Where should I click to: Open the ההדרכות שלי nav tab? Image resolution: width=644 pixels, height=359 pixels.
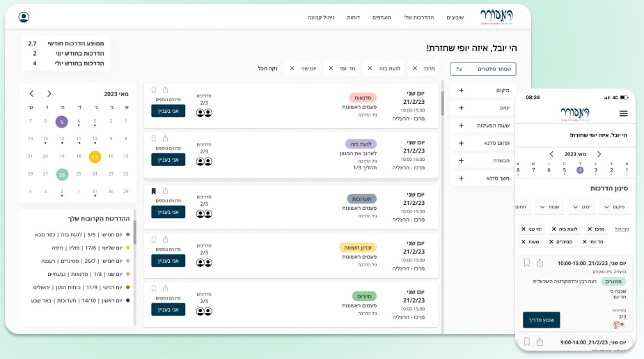(x=419, y=17)
